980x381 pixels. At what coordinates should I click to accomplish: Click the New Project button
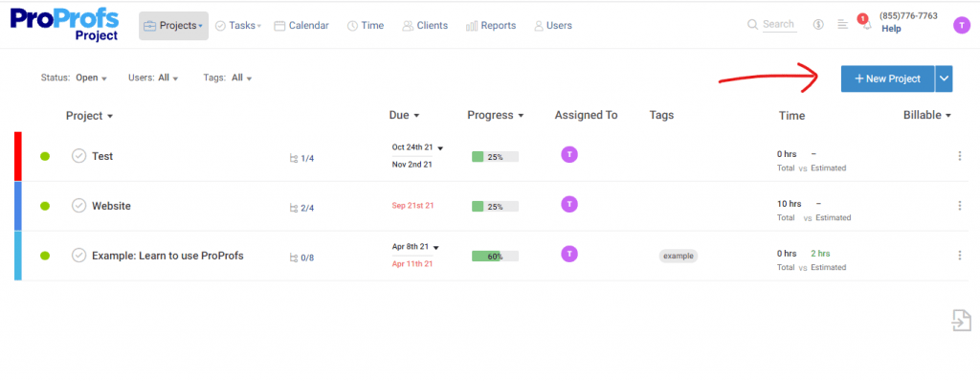(x=887, y=78)
